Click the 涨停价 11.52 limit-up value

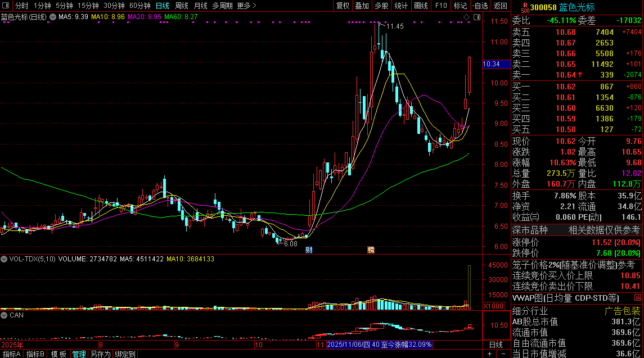pos(616,243)
